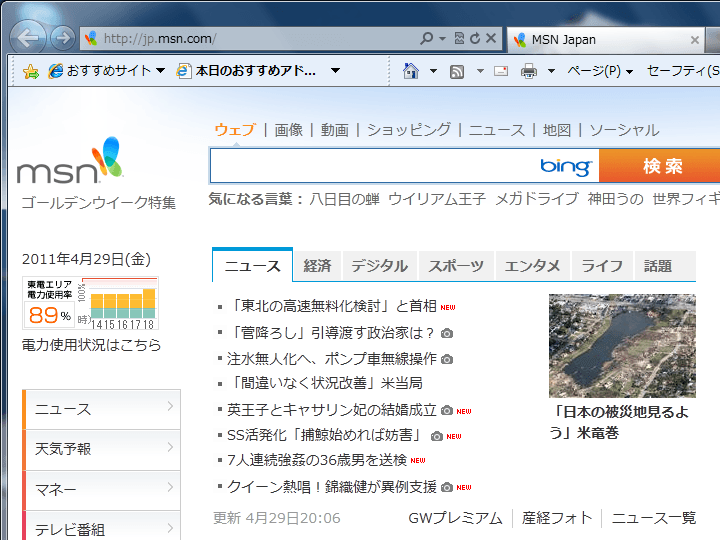Click camera icon beside 注水無人化へ headline
This screenshot has height=540, width=720.
tap(447, 360)
